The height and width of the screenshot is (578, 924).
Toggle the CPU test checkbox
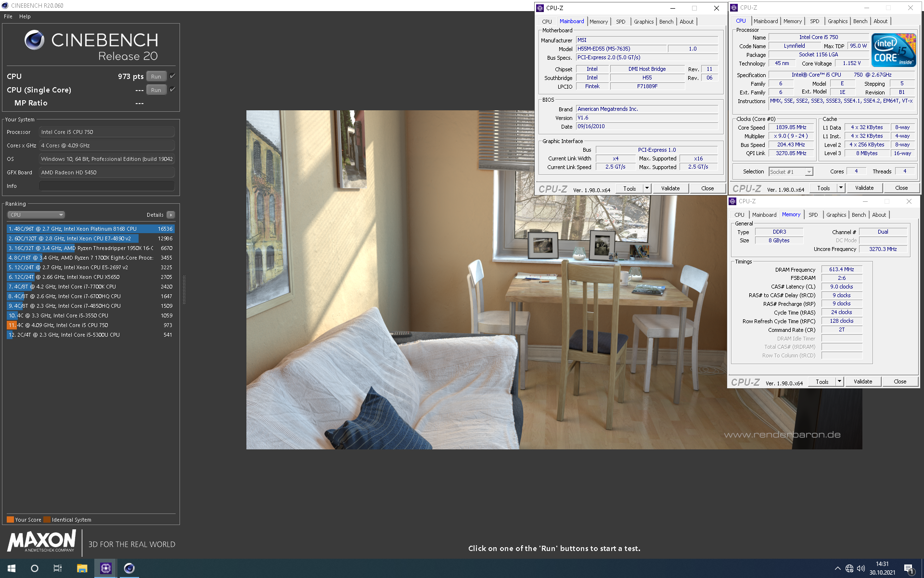click(x=172, y=76)
